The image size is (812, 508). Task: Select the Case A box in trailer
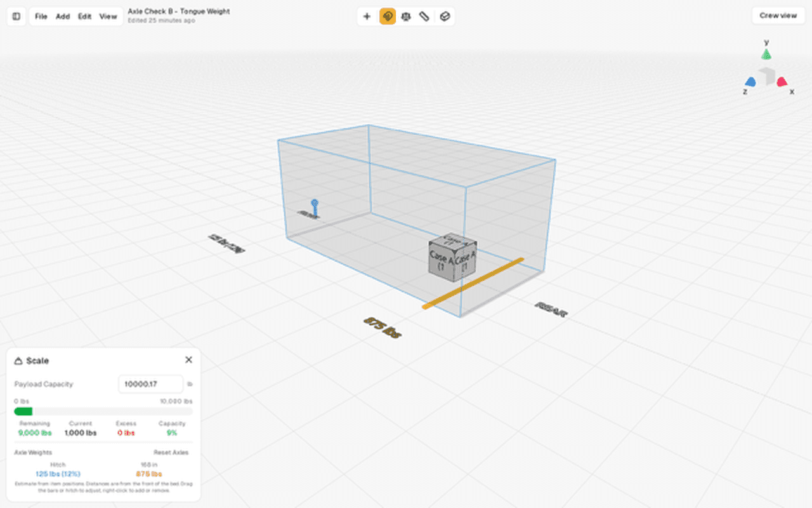click(452, 254)
